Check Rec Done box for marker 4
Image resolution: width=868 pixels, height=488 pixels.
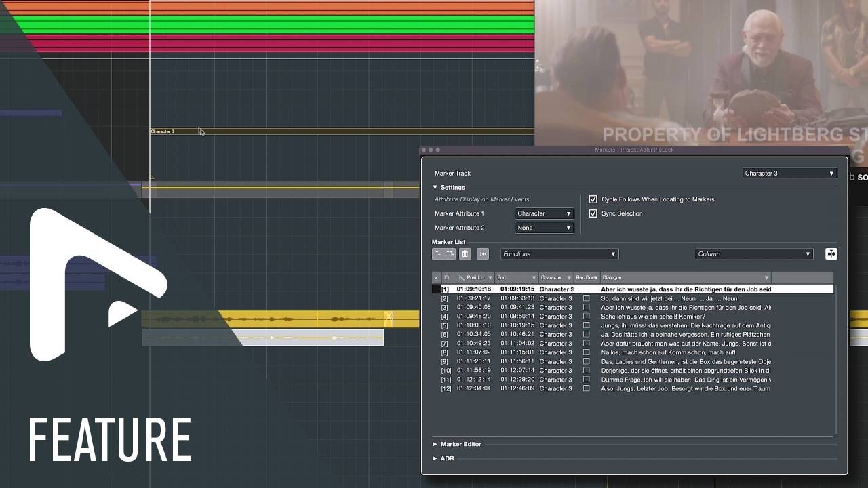pyautogui.click(x=587, y=317)
